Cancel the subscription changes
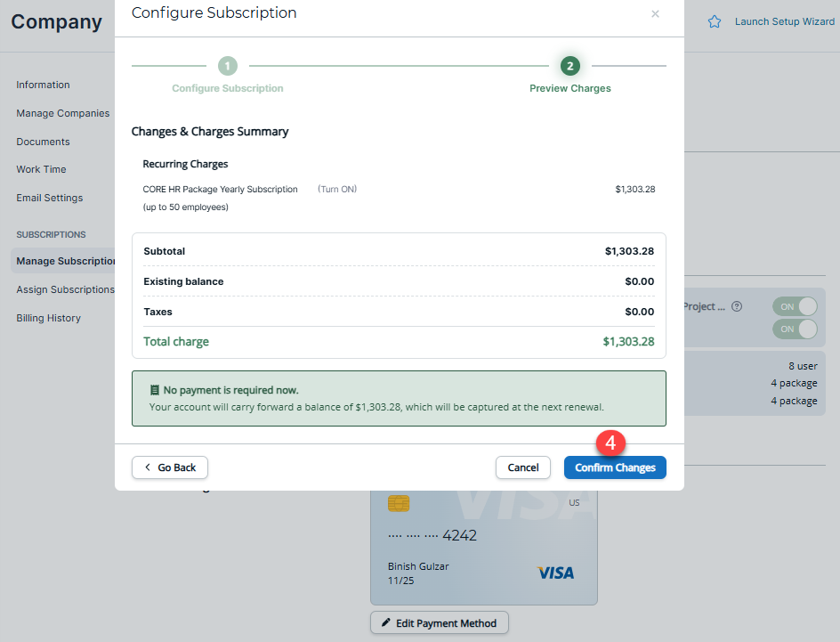 point(523,467)
